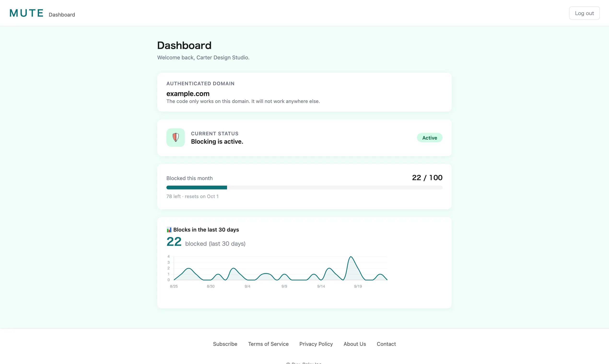Click the Dashboard page heading
The width and height of the screenshot is (609, 364).
(x=184, y=45)
